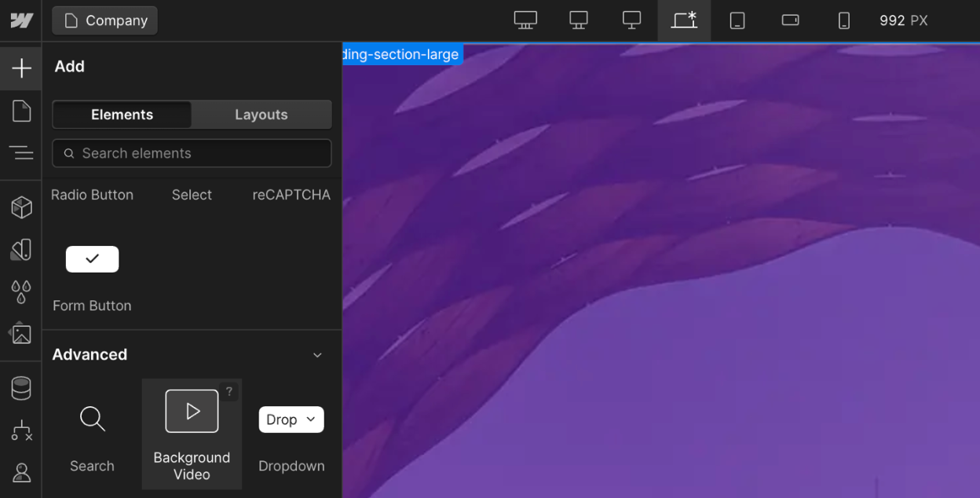Viewport: 980px width, 498px height.
Task: Select the ding-section-large element label
Action: 402,55
